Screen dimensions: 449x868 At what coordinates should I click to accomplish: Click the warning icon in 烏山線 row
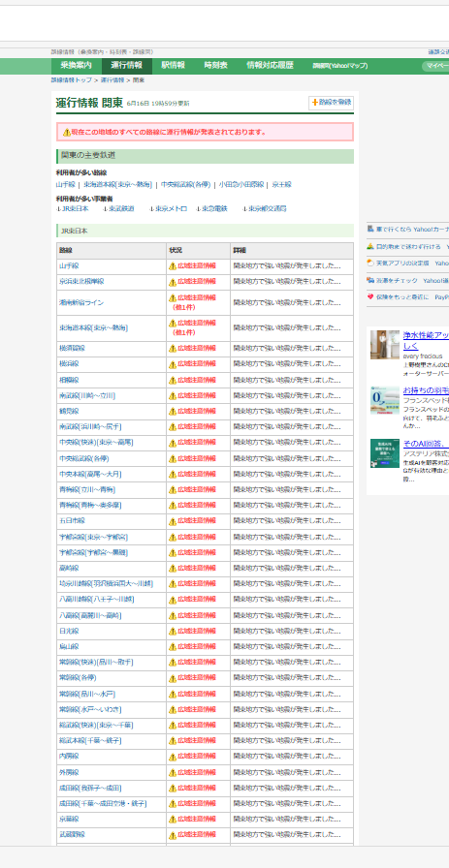(173, 647)
